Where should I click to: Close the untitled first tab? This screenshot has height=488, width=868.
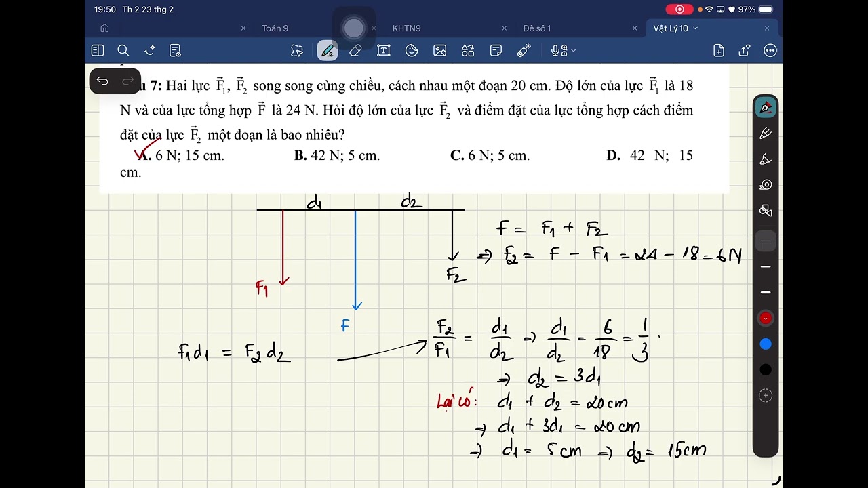[243, 28]
